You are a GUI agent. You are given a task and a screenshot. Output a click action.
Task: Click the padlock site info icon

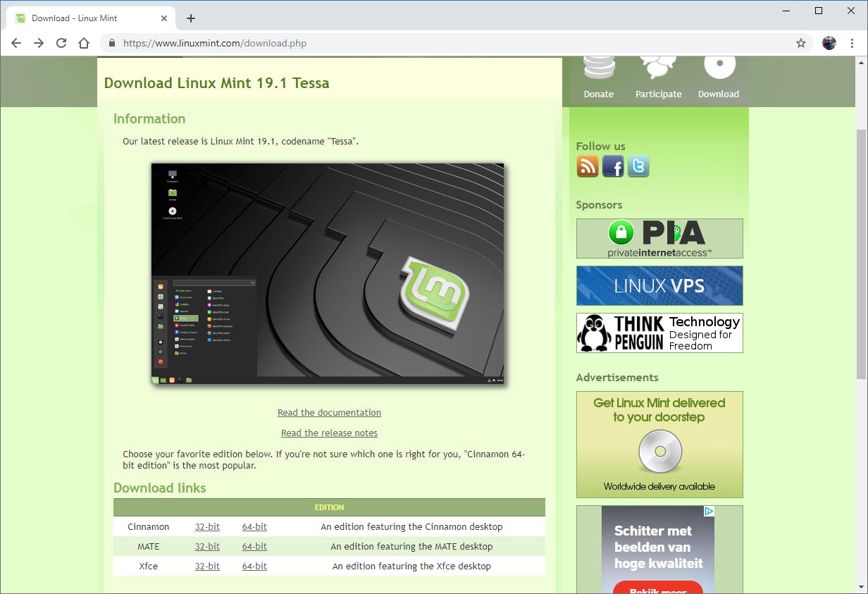[x=111, y=43]
